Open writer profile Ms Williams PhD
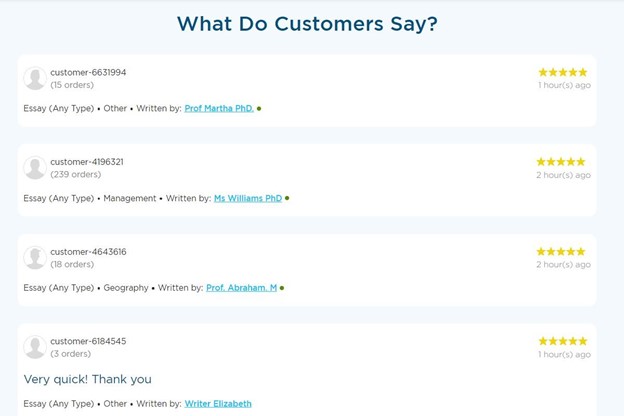The width and height of the screenshot is (624, 416). [248, 198]
